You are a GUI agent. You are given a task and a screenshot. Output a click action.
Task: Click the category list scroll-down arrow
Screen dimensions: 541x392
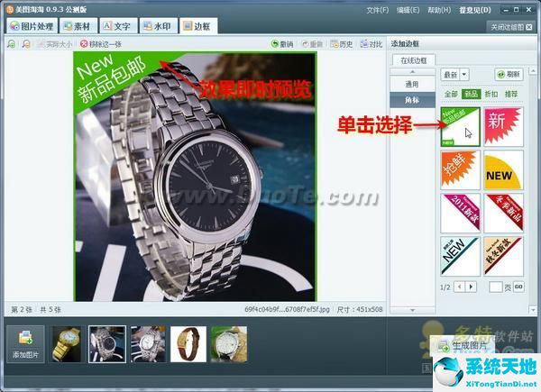pyautogui.click(x=412, y=310)
